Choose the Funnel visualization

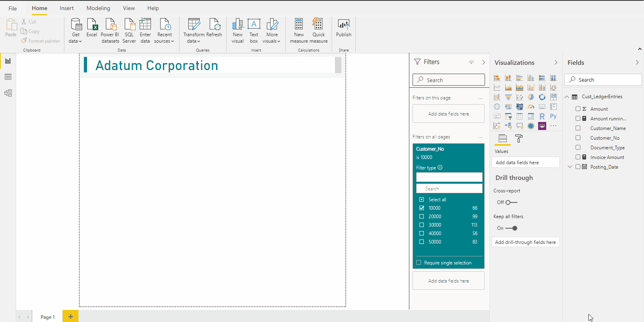point(508,97)
